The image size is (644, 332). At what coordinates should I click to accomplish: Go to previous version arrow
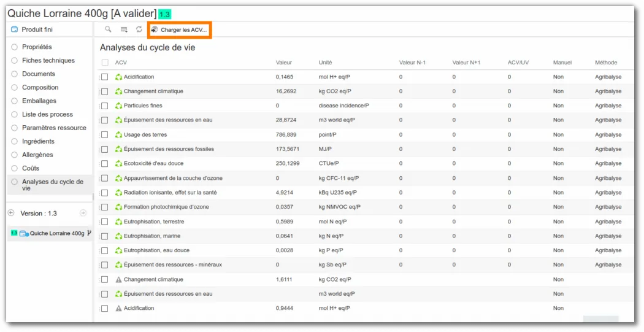11,212
